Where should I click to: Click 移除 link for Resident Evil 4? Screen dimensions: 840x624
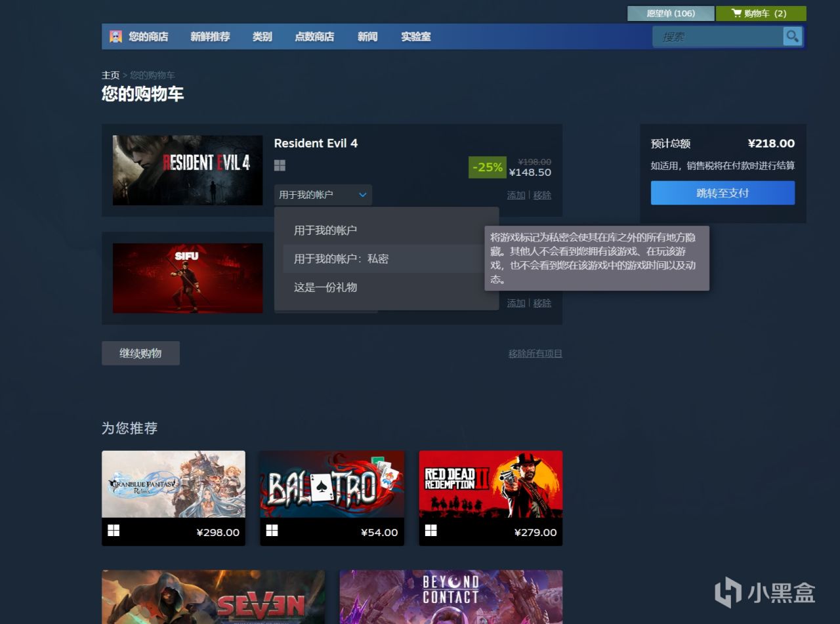point(542,195)
